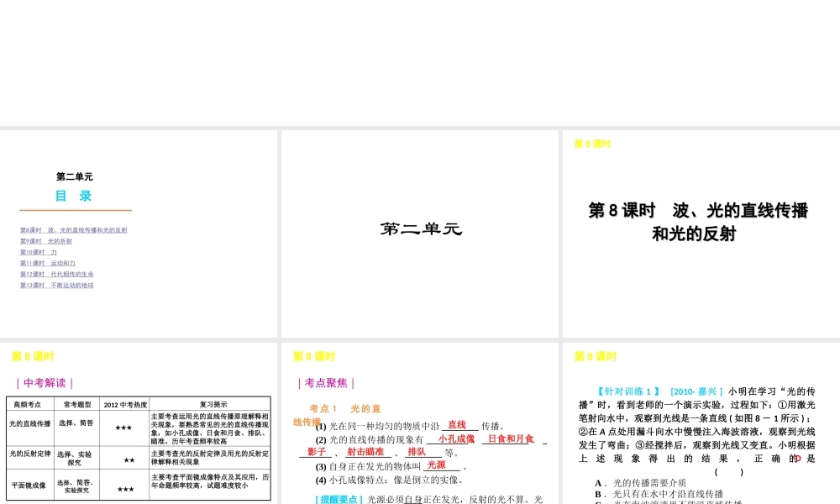
Task: Click the red answer 日食和月食
Action: (x=511, y=438)
